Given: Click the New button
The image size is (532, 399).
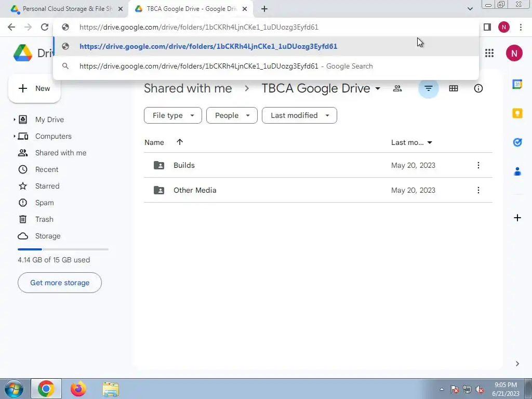Looking at the screenshot, I should (34, 88).
